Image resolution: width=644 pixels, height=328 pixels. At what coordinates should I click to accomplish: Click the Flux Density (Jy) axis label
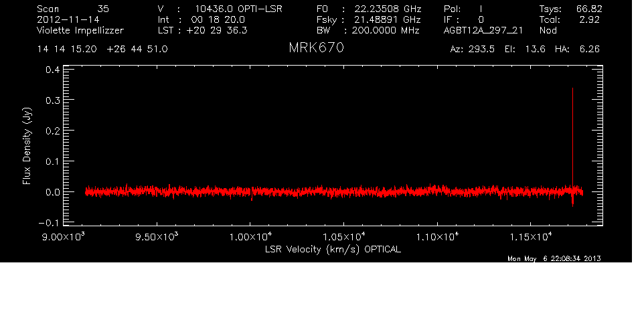click(27, 146)
